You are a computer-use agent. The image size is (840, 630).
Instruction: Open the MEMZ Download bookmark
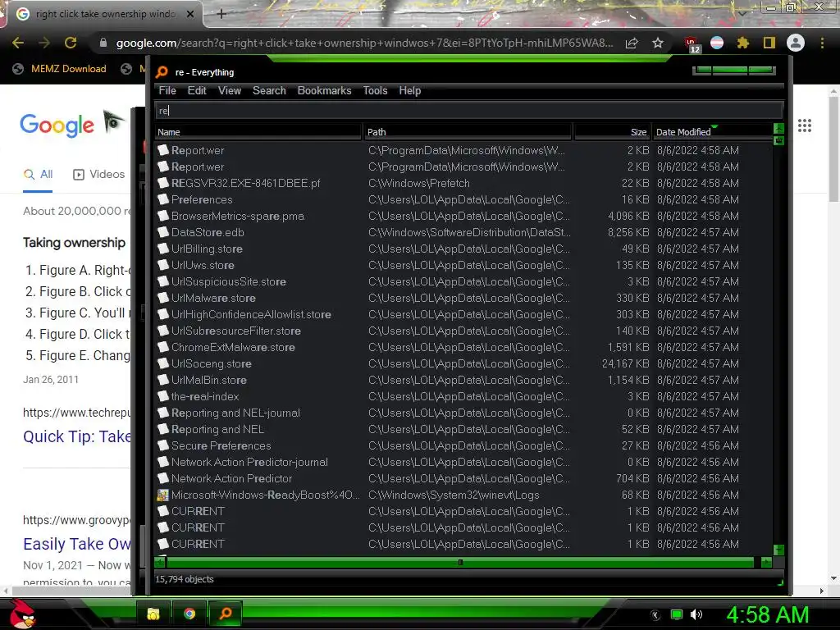click(x=59, y=69)
